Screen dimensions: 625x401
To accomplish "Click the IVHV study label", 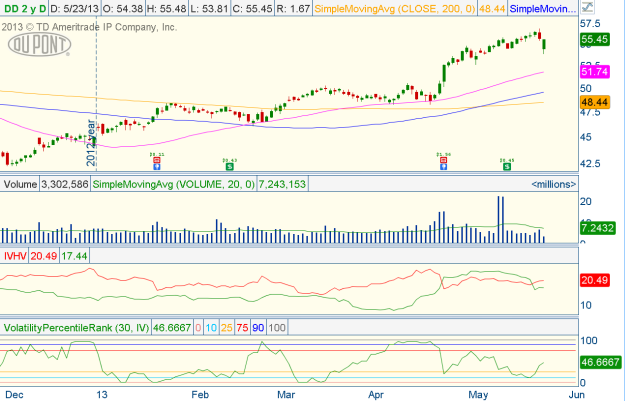I will point(14,257).
